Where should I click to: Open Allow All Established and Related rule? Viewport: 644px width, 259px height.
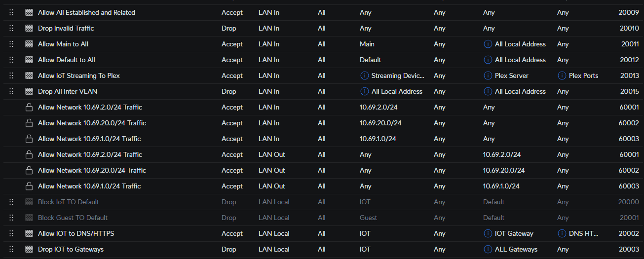(x=86, y=12)
